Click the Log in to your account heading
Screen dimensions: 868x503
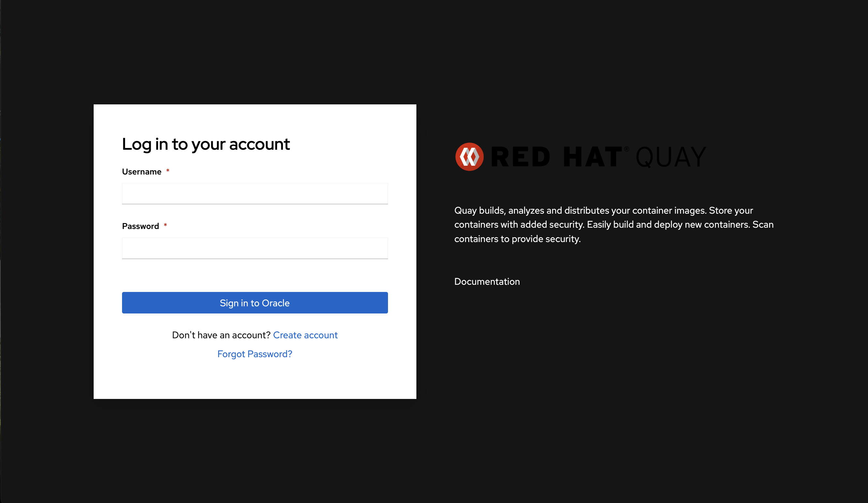pos(206,144)
